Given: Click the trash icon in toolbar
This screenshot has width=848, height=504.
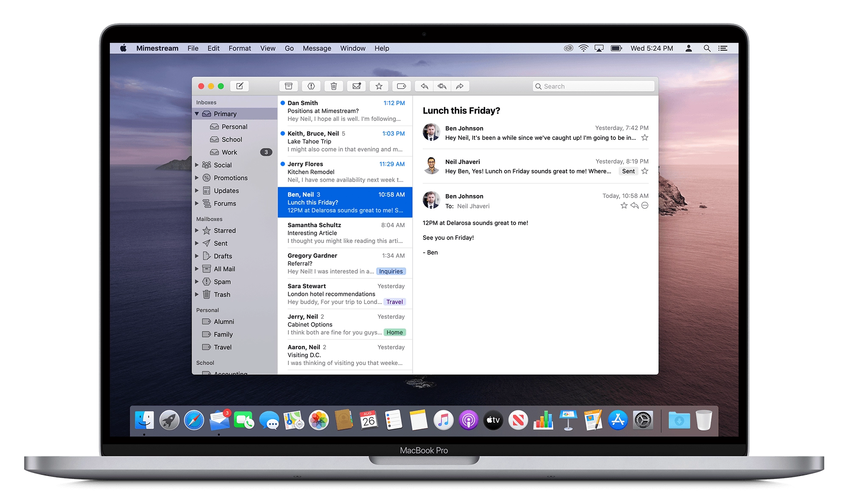Looking at the screenshot, I should 334,86.
